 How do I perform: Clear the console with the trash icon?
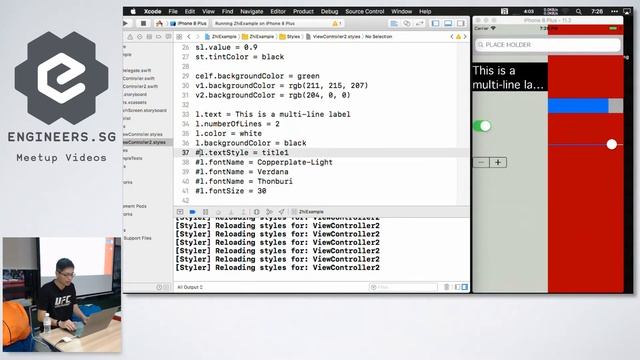447,287
